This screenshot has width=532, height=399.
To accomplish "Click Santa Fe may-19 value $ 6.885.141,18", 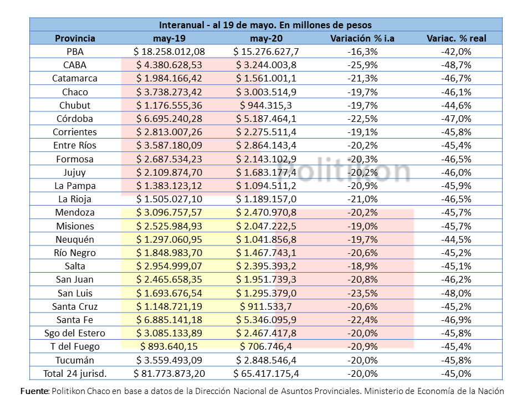I will [169, 320].
